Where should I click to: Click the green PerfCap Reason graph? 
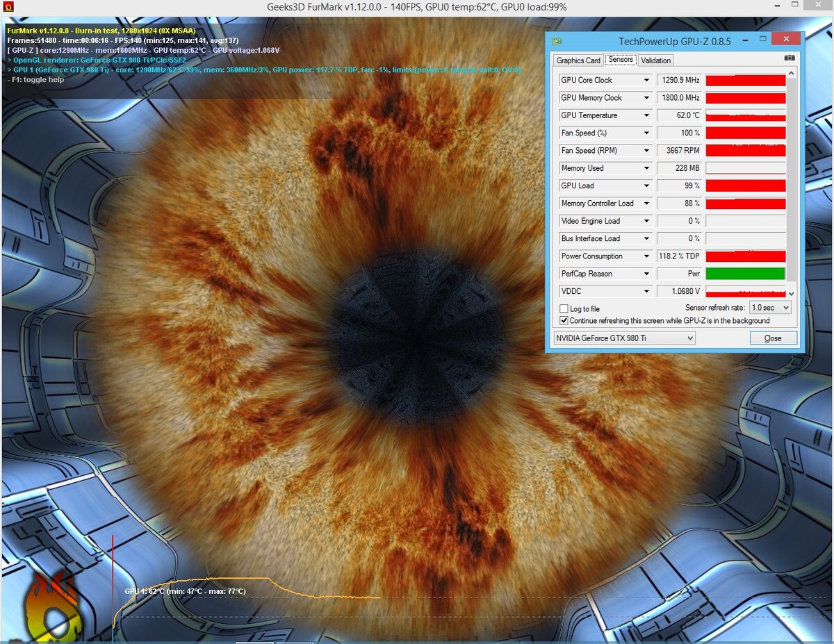pos(745,274)
